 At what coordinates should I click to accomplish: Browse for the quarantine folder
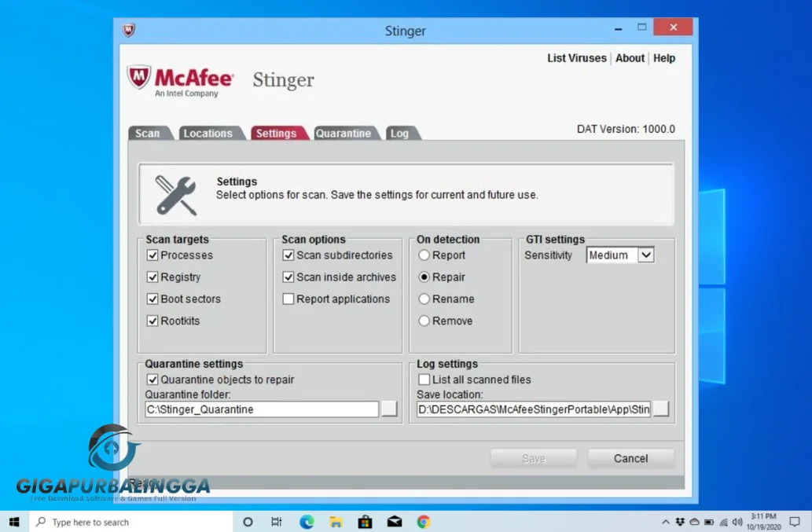click(389, 409)
